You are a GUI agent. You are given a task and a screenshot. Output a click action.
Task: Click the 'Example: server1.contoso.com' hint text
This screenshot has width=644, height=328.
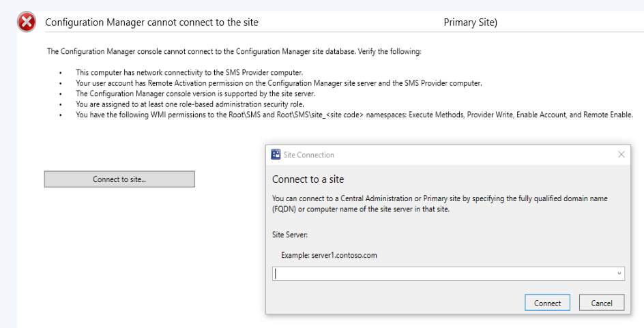[x=329, y=255]
